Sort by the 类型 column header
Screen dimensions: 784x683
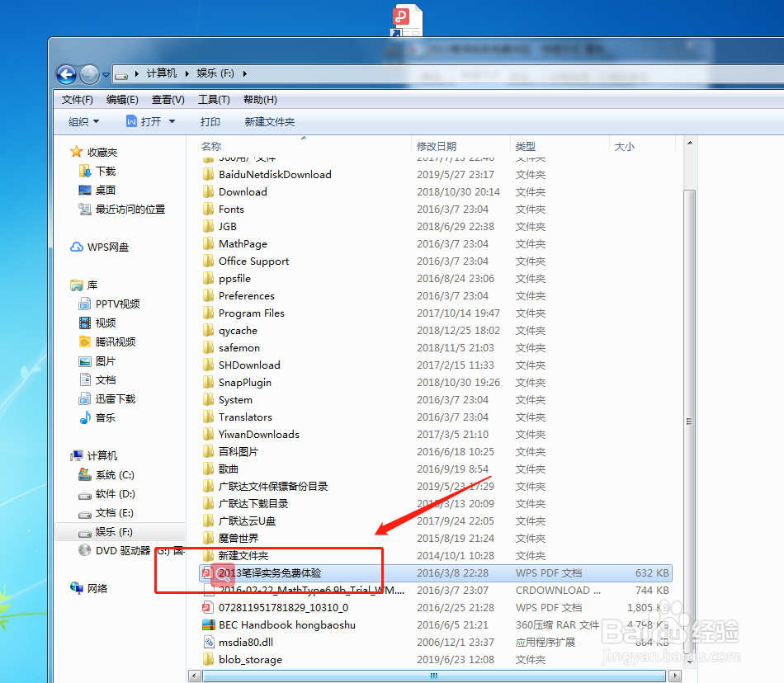point(526,146)
